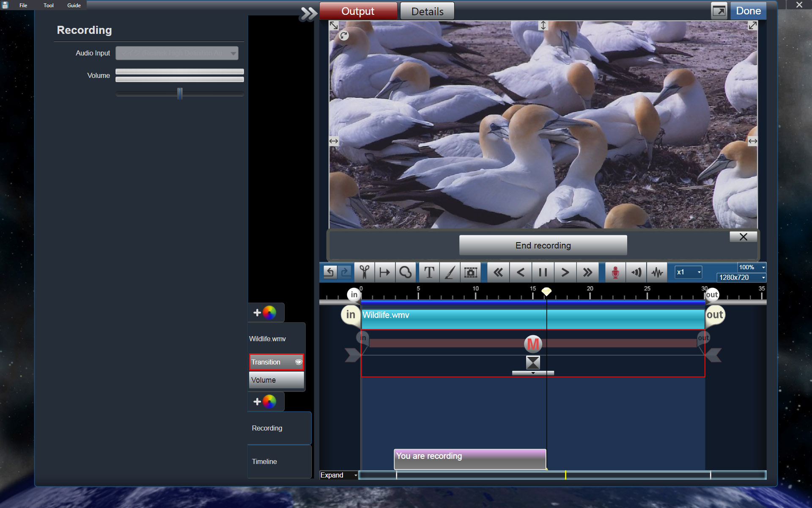812x508 pixels.
Task: Open the 1280x720 resolution dropdown
Action: [741, 278]
